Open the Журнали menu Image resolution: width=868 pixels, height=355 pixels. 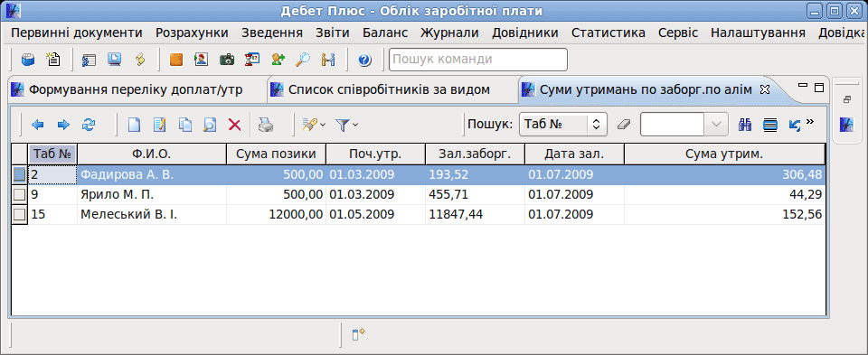449,33
